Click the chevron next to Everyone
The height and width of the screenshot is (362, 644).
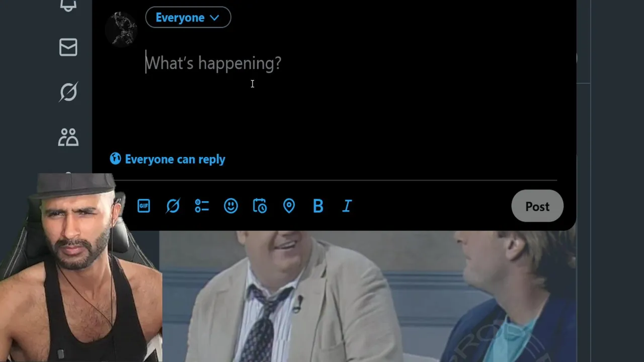click(214, 18)
